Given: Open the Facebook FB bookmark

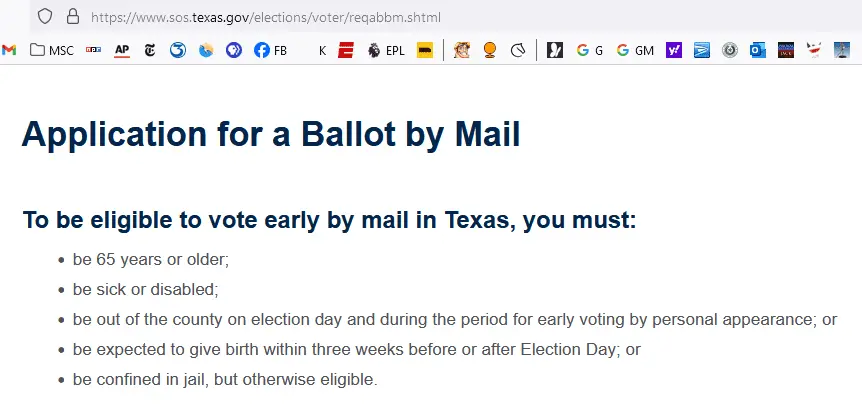Looking at the screenshot, I should pyautogui.click(x=270, y=49).
